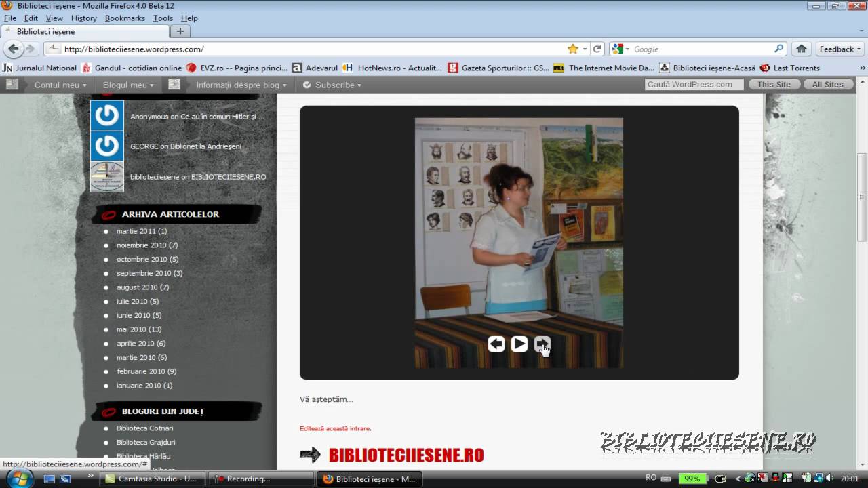Click the All Sites search button
This screenshot has width=868, height=488.
coord(828,85)
